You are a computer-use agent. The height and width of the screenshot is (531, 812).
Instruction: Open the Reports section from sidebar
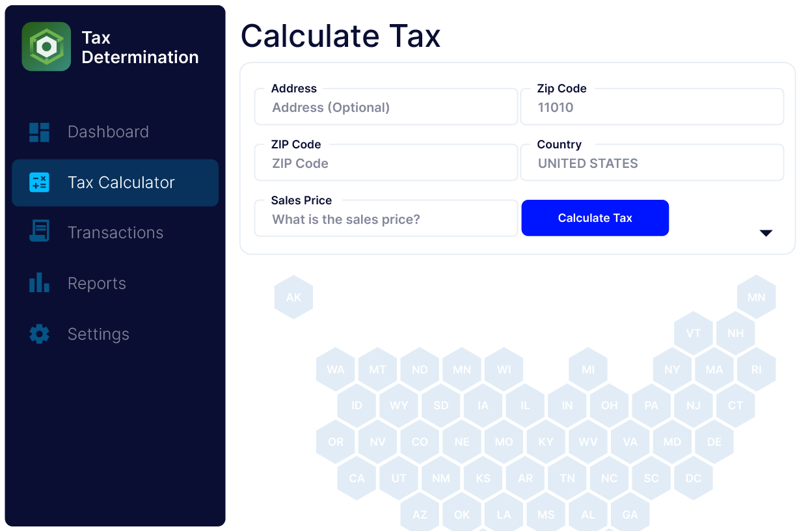click(96, 282)
